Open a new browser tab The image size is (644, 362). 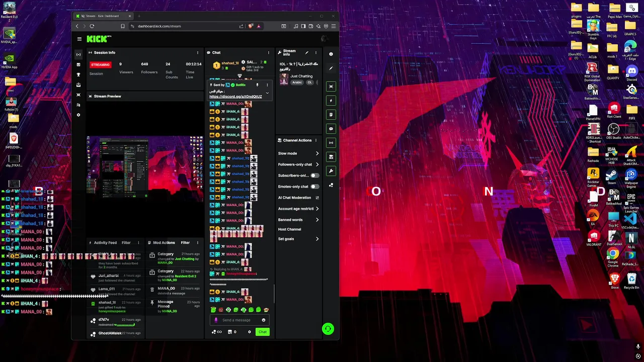(139, 16)
